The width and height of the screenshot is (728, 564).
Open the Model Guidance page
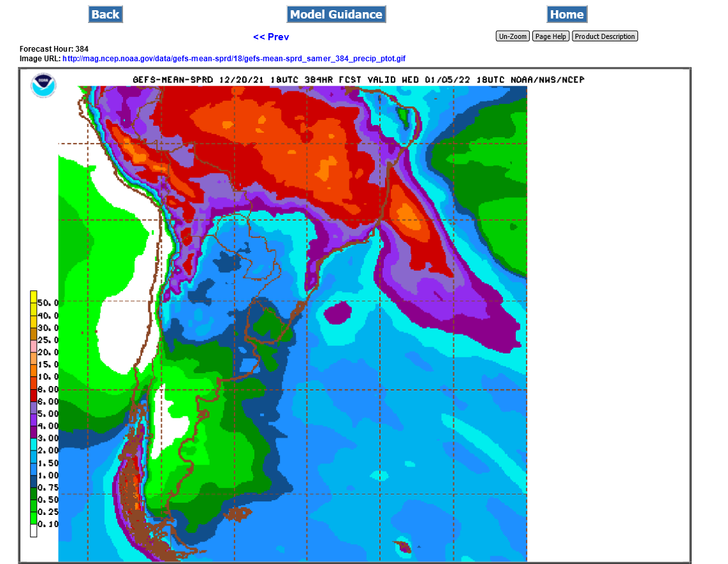pyautogui.click(x=336, y=15)
